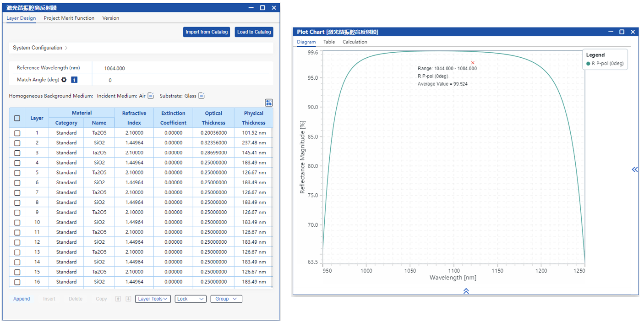Tick the checkbox for layer 8 row
Screen dimensions: 644x323
click(17, 203)
